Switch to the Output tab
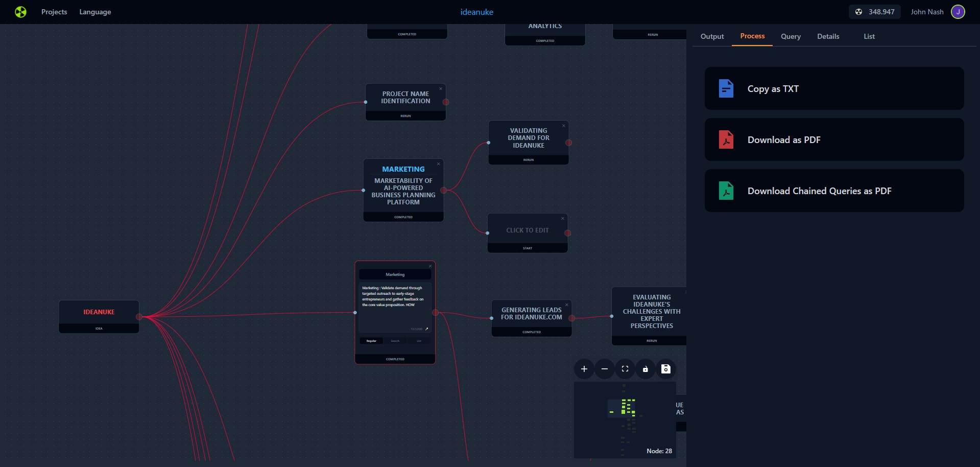The width and height of the screenshot is (980, 467). 712,36
